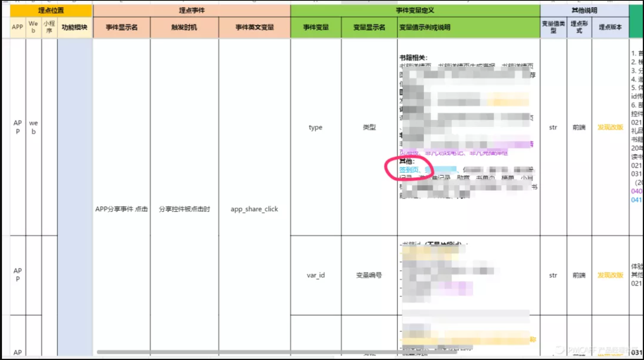This screenshot has width=644, height=360.
Task: Select the cell 分享控件被点击时
Action: (x=184, y=209)
